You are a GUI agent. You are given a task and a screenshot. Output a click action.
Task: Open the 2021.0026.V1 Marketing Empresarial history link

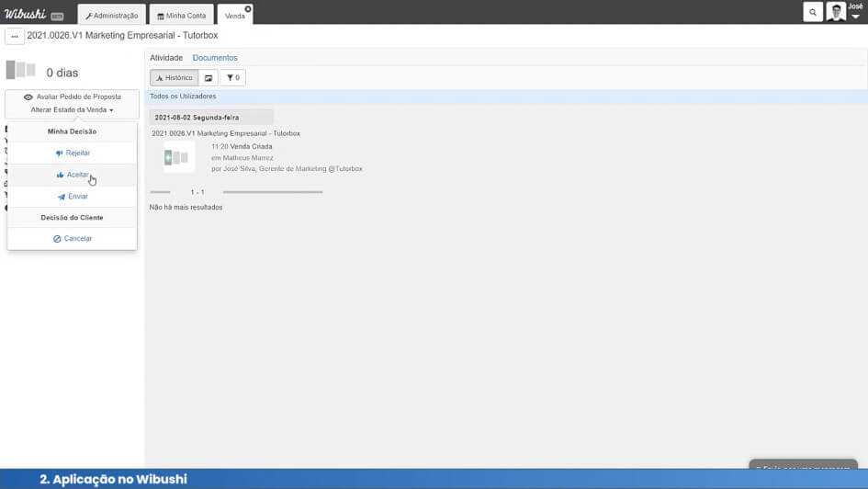click(x=226, y=133)
